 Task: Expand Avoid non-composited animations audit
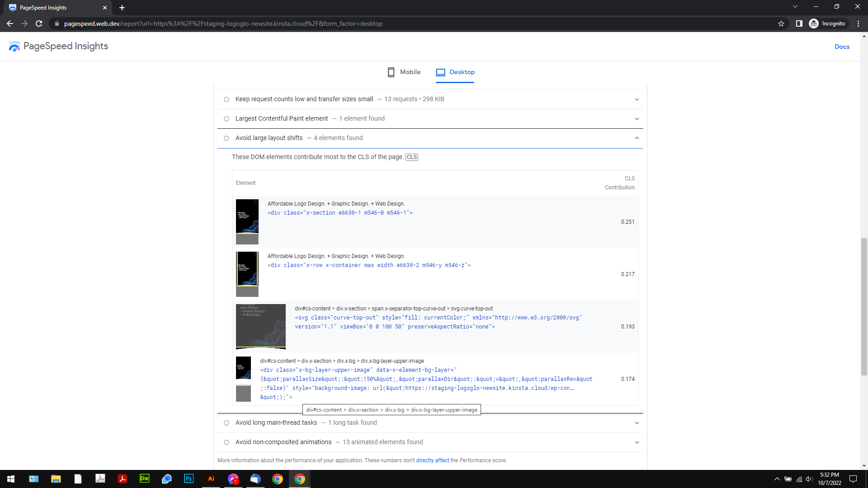[637, 442]
